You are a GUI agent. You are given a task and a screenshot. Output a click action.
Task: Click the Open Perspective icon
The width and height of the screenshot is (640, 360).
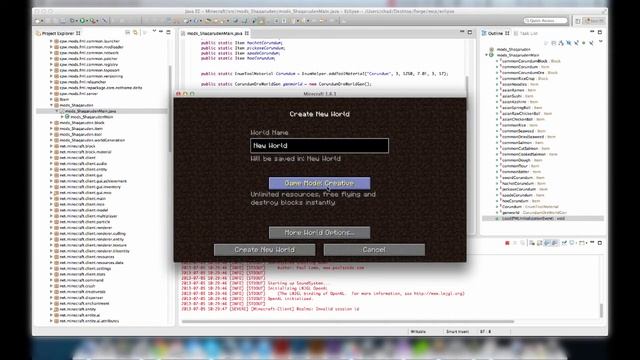click(x=578, y=20)
